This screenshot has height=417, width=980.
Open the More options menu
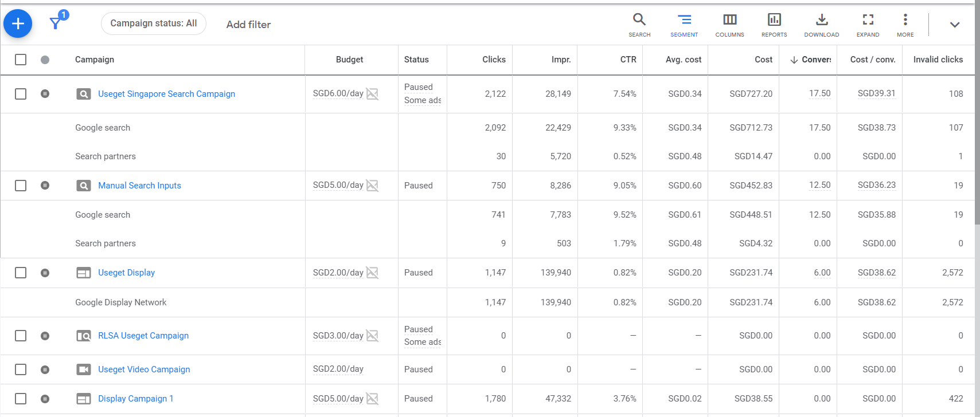click(x=905, y=25)
